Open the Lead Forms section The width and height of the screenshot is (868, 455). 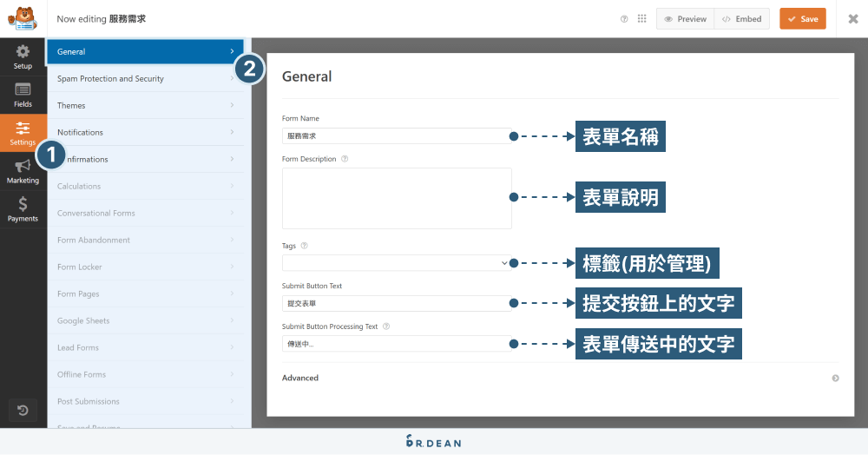[x=146, y=347]
